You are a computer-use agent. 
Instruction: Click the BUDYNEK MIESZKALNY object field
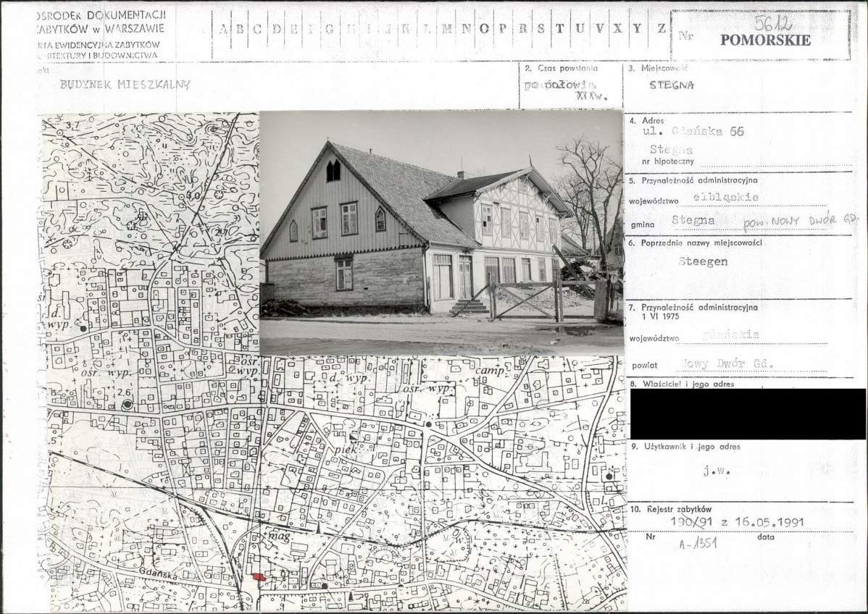(125, 85)
